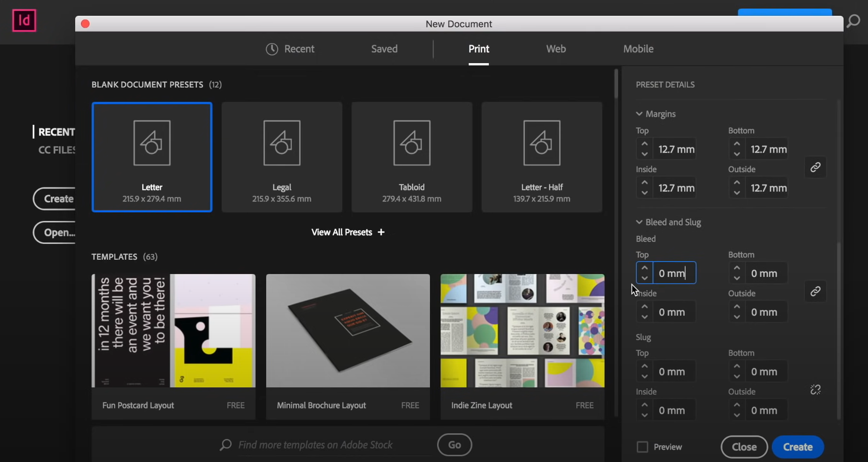Decrement the Bleed Bottom value
Screen dimensions: 868x462
click(x=737, y=278)
